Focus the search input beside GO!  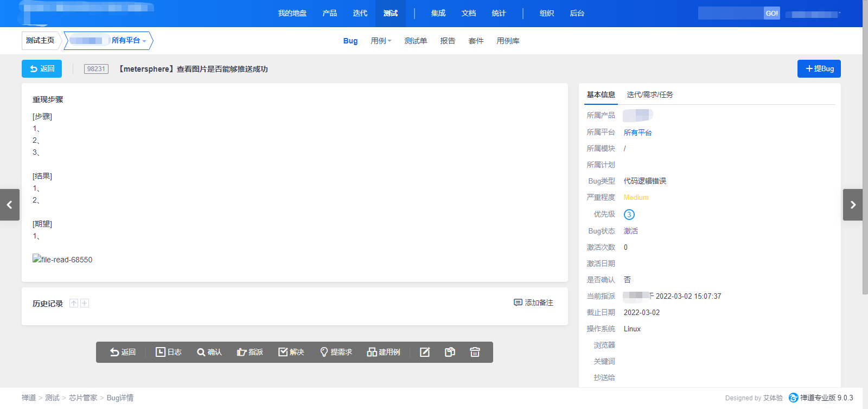pos(731,13)
